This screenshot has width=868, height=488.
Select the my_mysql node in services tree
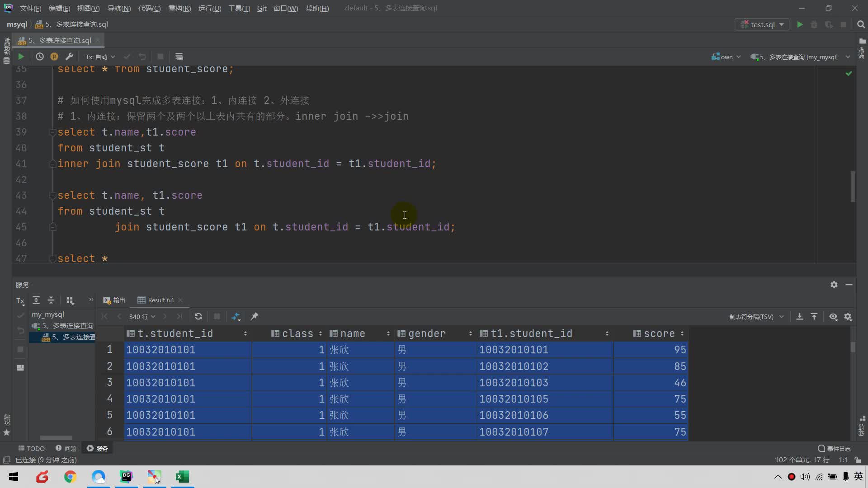click(48, 314)
